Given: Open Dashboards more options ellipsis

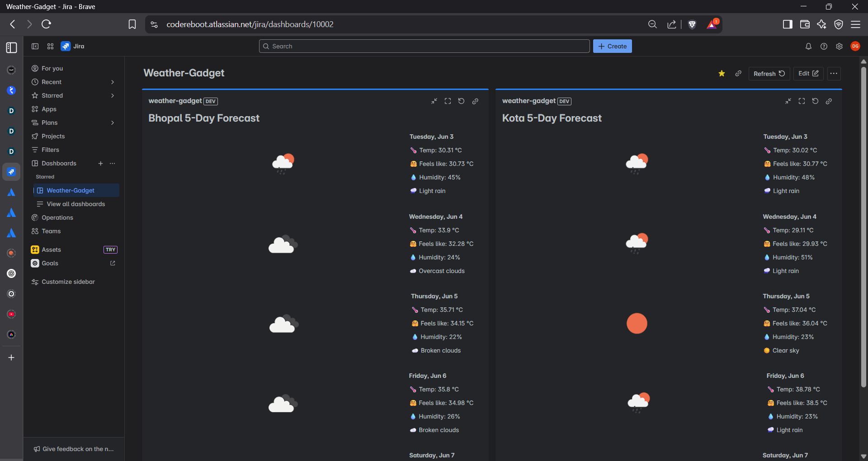Looking at the screenshot, I should [x=113, y=163].
